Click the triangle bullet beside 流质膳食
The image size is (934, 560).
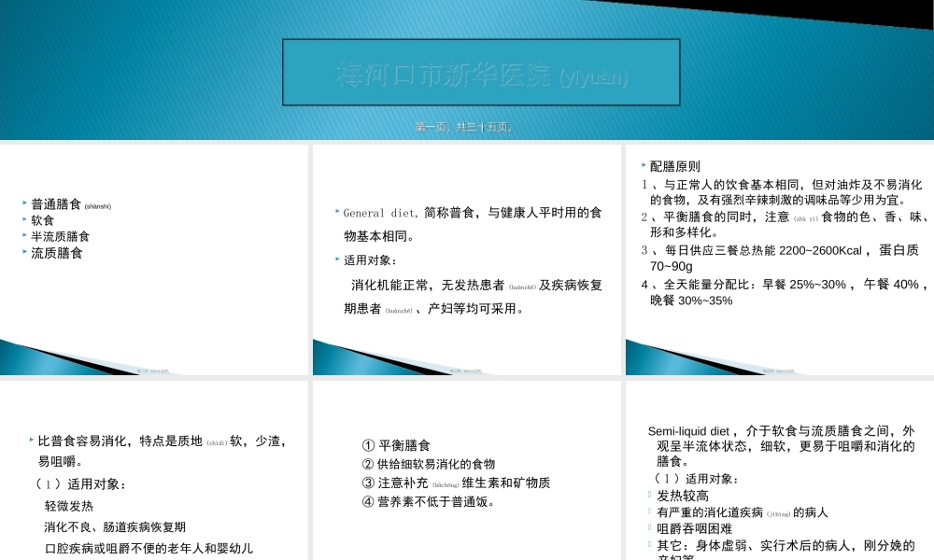click(22, 253)
